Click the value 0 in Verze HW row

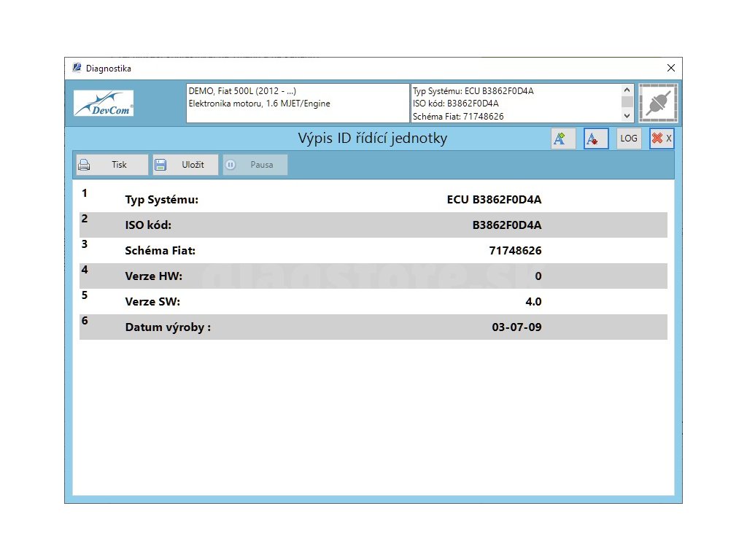(x=538, y=276)
